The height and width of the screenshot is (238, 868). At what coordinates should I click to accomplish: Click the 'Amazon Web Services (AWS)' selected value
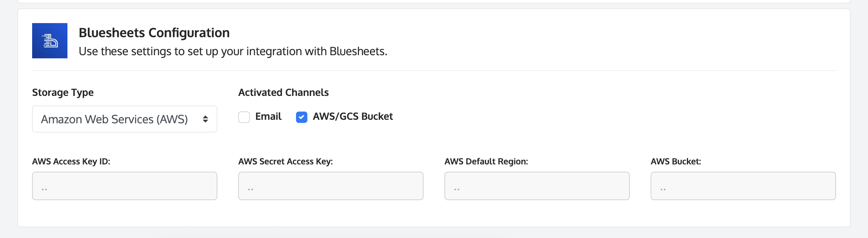pos(114,119)
